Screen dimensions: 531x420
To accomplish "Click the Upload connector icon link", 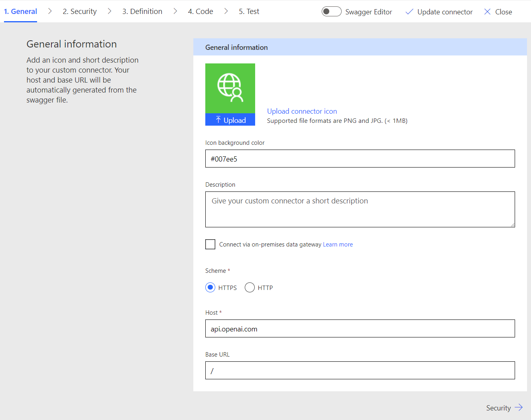I will click(x=302, y=111).
